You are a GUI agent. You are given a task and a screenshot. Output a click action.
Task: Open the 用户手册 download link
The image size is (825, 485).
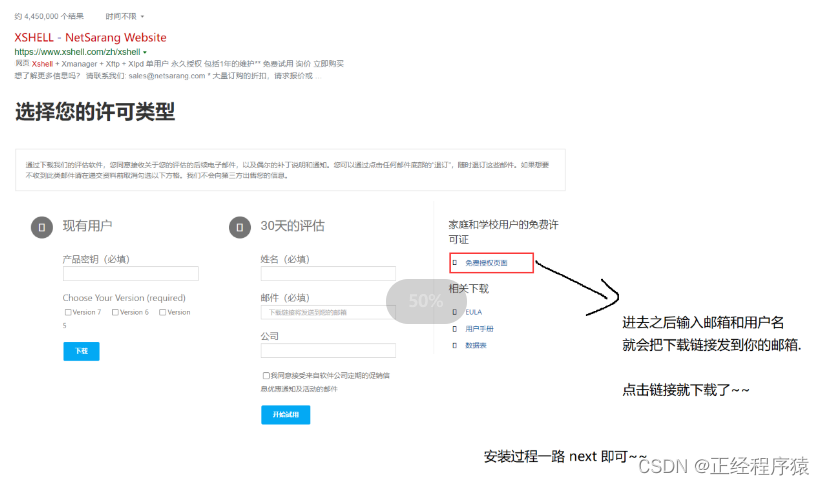(479, 329)
